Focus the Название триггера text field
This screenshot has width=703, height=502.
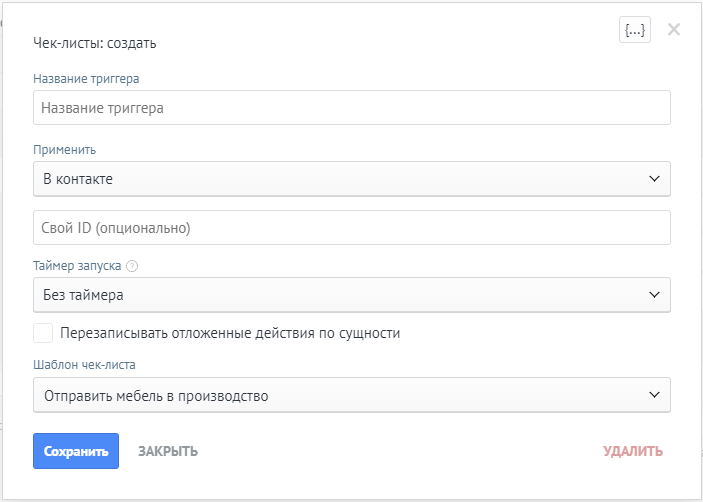tap(351, 108)
